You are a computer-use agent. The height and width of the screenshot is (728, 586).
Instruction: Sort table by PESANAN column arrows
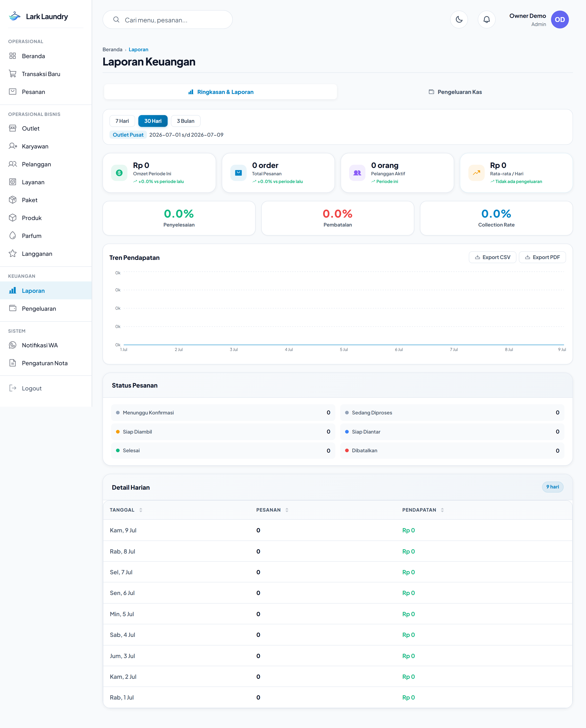(x=286, y=510)
